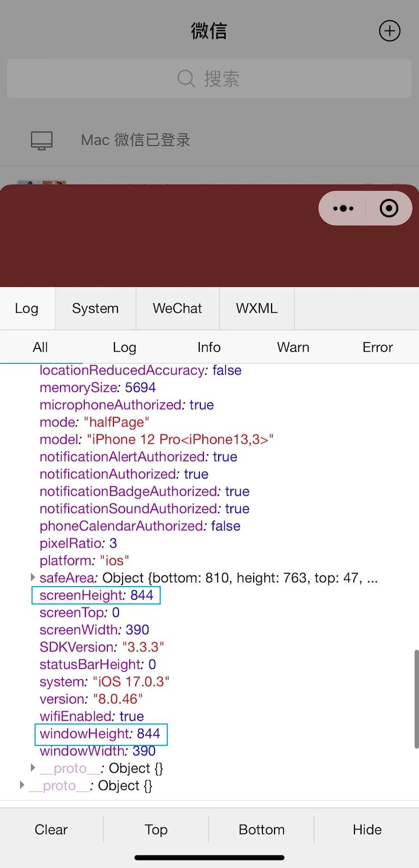The height and width of the screenshot is (868, 419).
Task: Filter logs by Warn level
Action: tap(293, 347)
